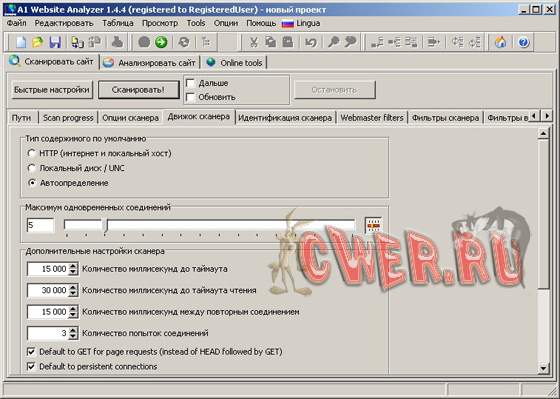Viewport: 560px width, 399px height.
Task: Show more tabs with the right tab arrow
Action: (546, 116)
